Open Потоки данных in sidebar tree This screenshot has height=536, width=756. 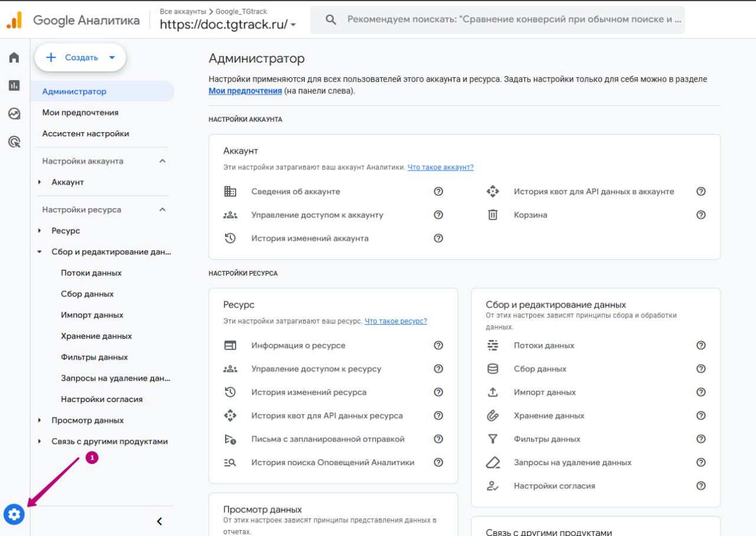pyautogui.click(x=91, y=273)
